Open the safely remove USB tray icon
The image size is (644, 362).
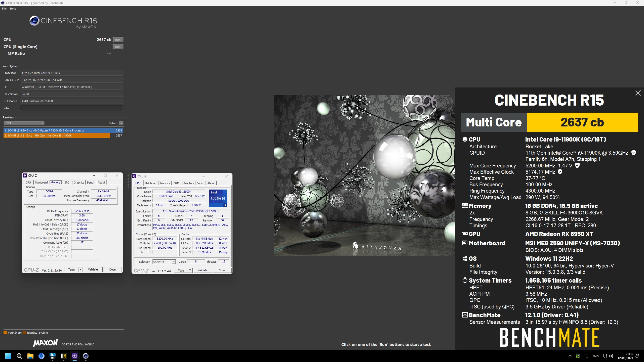click(x=586, y=356)
